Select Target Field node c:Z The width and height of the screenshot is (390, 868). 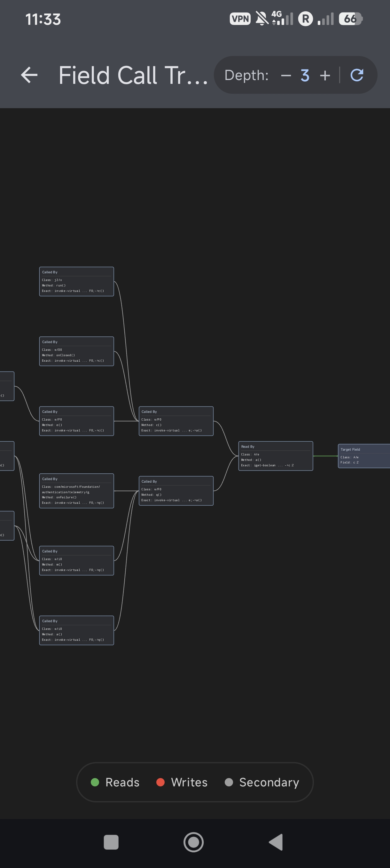364,456
